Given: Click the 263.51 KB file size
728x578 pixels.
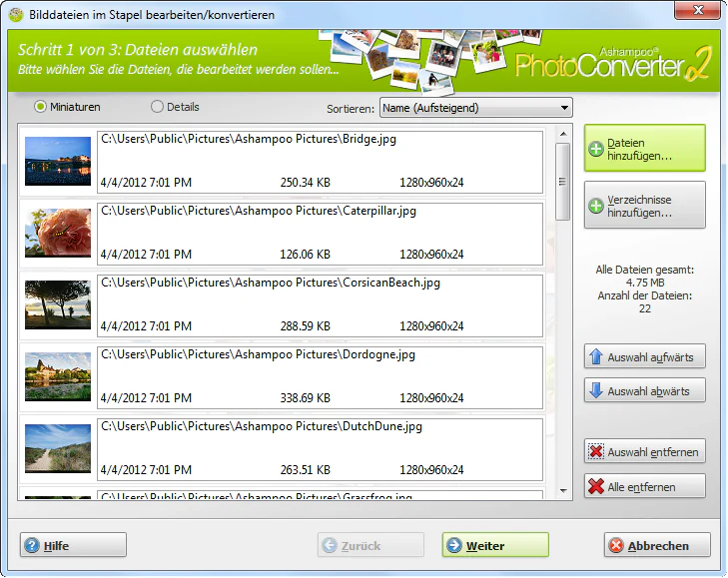Looking at the screenshot, I should click(x=305, y=470).
